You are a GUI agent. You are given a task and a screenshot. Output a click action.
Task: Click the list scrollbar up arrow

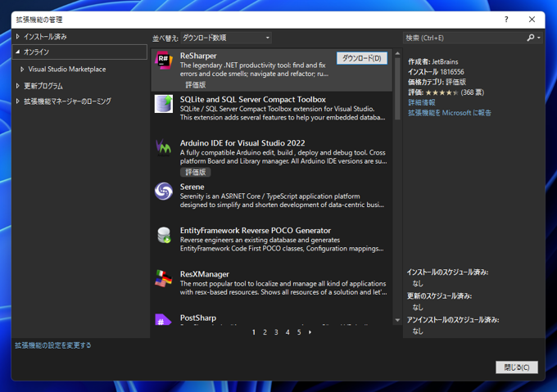tap(397, 53)
